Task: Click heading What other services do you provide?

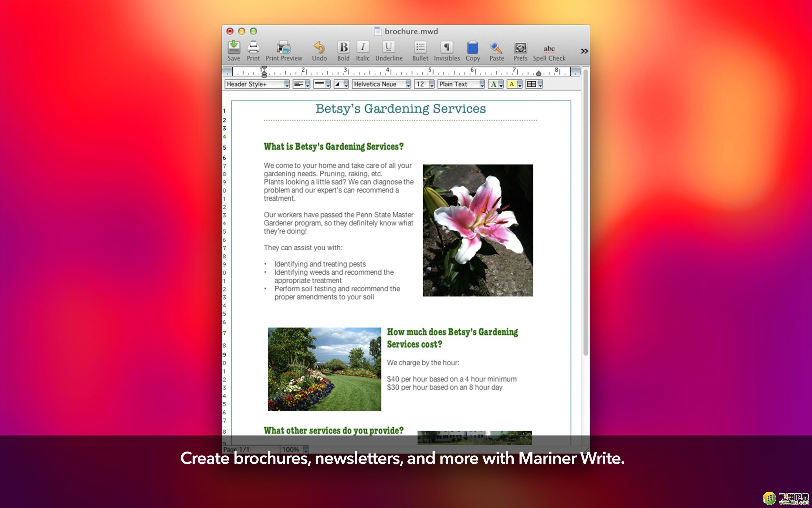Action: [x=334, y=430]
